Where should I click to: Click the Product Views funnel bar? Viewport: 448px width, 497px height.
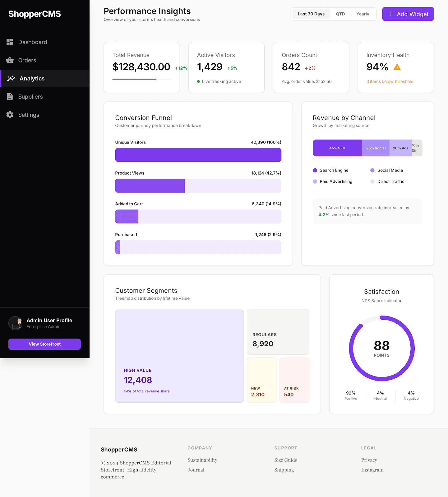pyautogui.click(x=198, y=186)
